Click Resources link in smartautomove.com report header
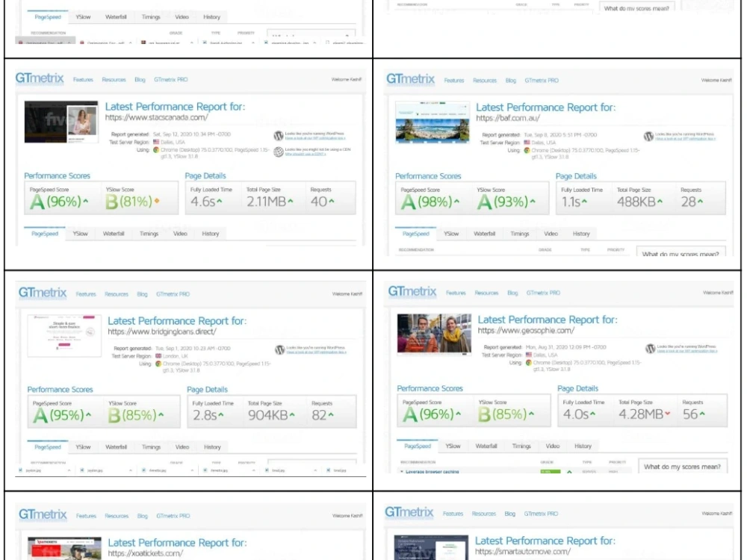The height and width of the screenshot is (560, 747). [x=483, y=514]
